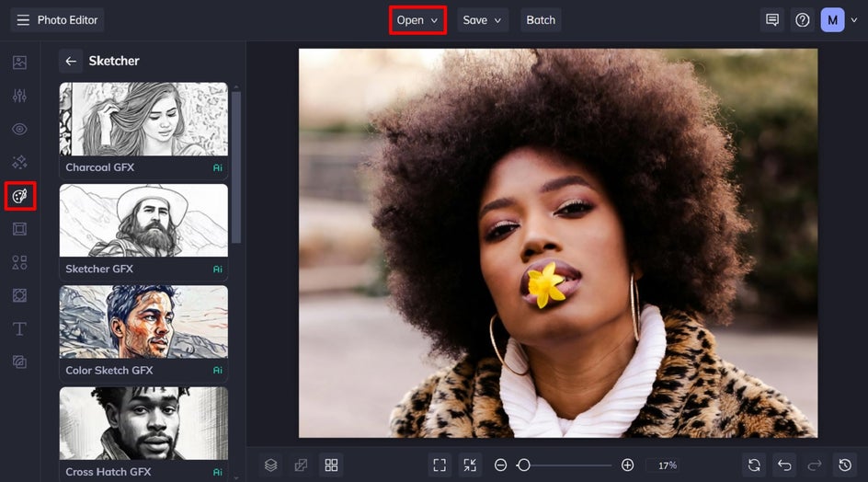Toggle the grid view icon
Screen dimensions: 868x482
click(331, 465)
